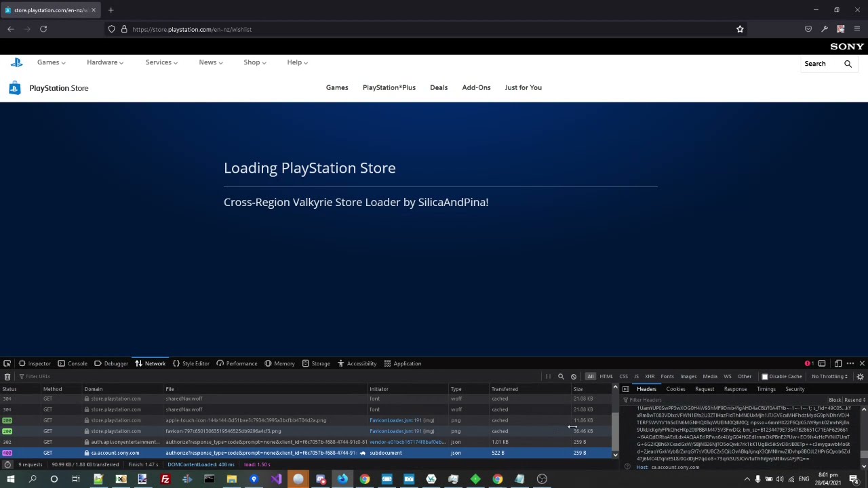
Task: Expand the News navigation menu
Action: (211, 62)
